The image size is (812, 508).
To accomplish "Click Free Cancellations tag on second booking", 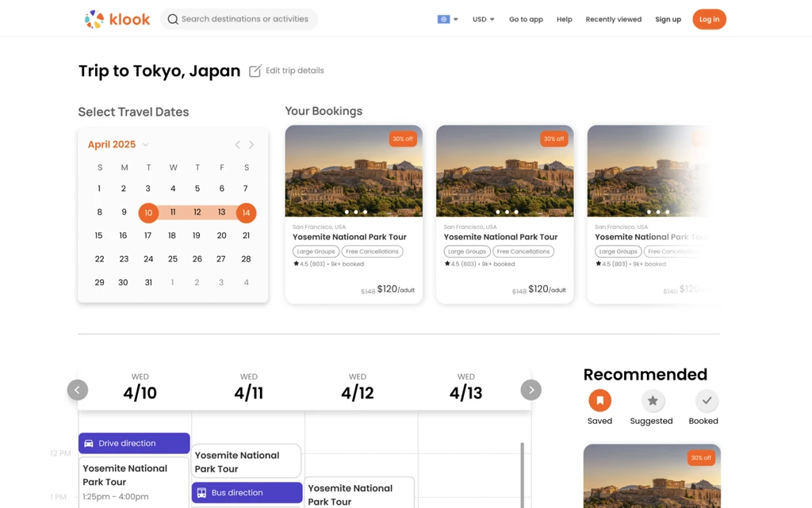I will pyautogui.click(x=523, y=251).
